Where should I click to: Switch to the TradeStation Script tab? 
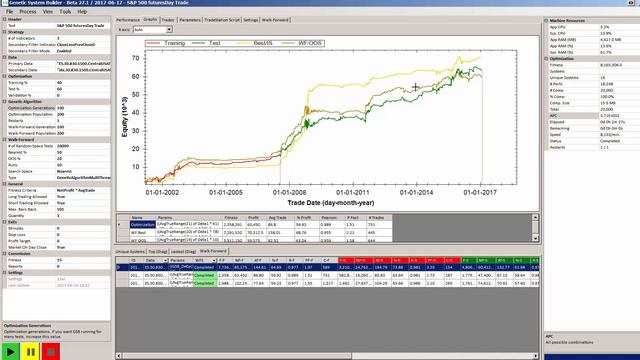pyautogui.click(x=222, y=20)
